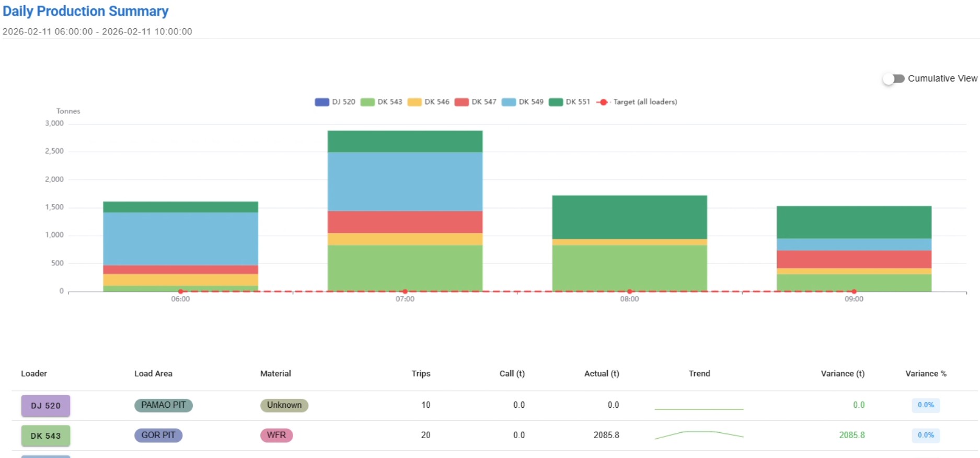
Task: Toggle DK 543 legend entry
Action: pos(367,102)
